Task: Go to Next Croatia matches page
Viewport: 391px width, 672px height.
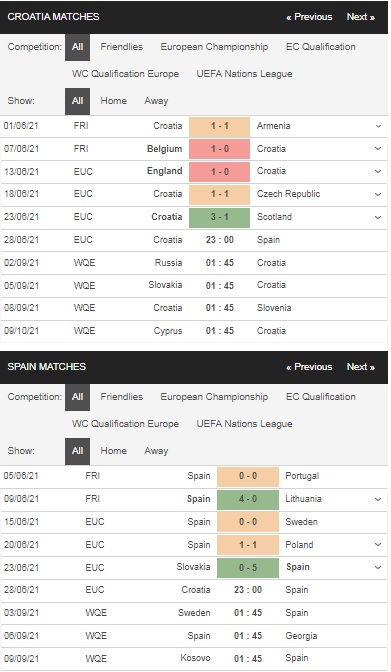Action: [x=361, y=17]
